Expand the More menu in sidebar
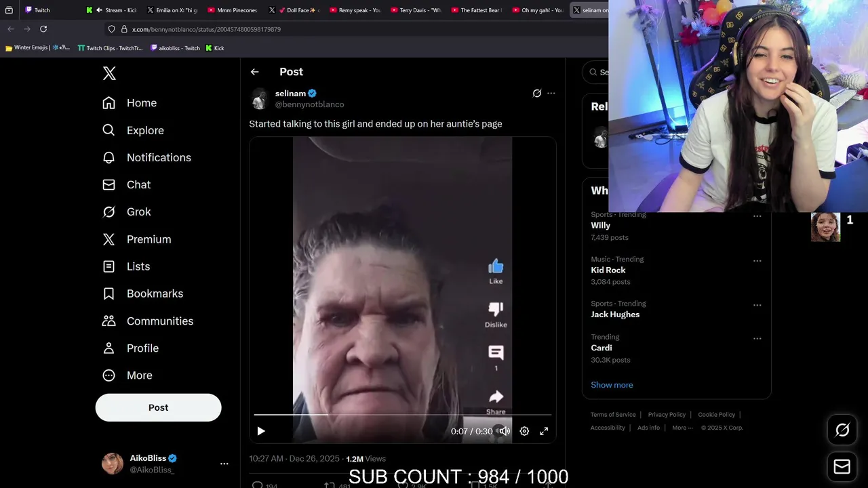 coord(127,375)
